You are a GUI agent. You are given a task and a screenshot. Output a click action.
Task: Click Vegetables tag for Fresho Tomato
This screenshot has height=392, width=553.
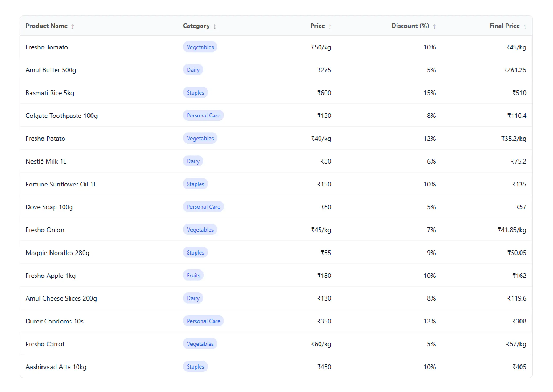click(x=200, y=47)
